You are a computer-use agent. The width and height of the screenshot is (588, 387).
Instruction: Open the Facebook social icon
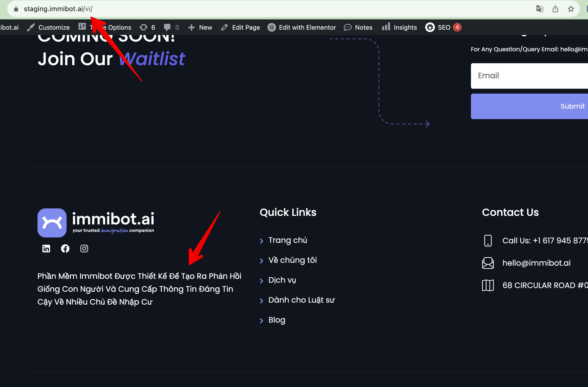[65, 248]
